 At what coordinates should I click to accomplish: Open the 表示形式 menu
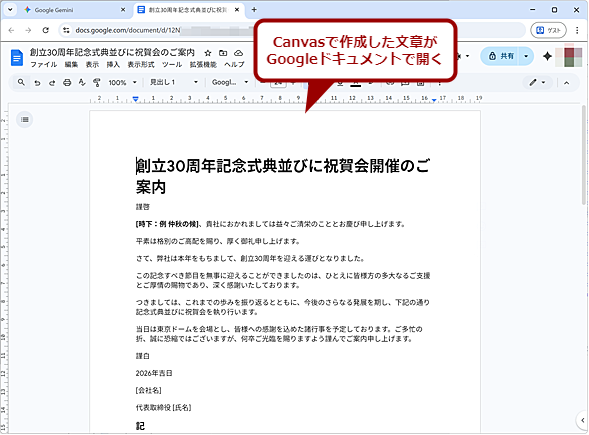tap(141, 65)
